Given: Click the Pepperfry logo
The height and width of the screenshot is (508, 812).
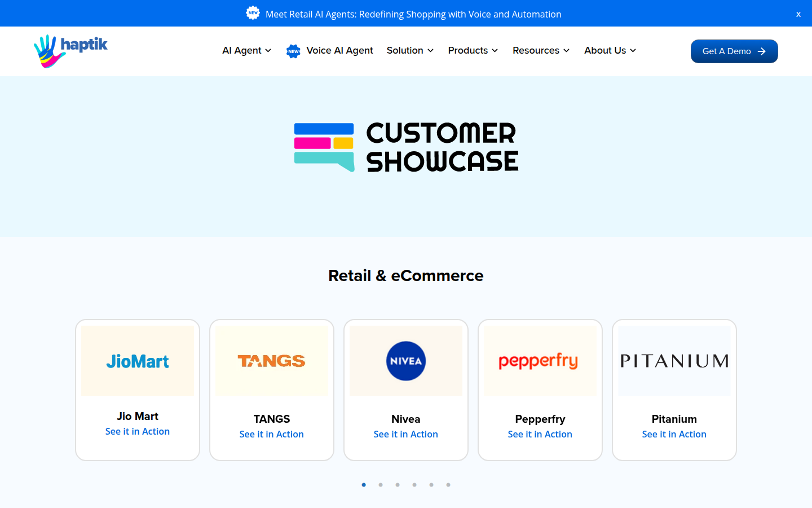Looking at the screenshot, I should tap(539, 361).
